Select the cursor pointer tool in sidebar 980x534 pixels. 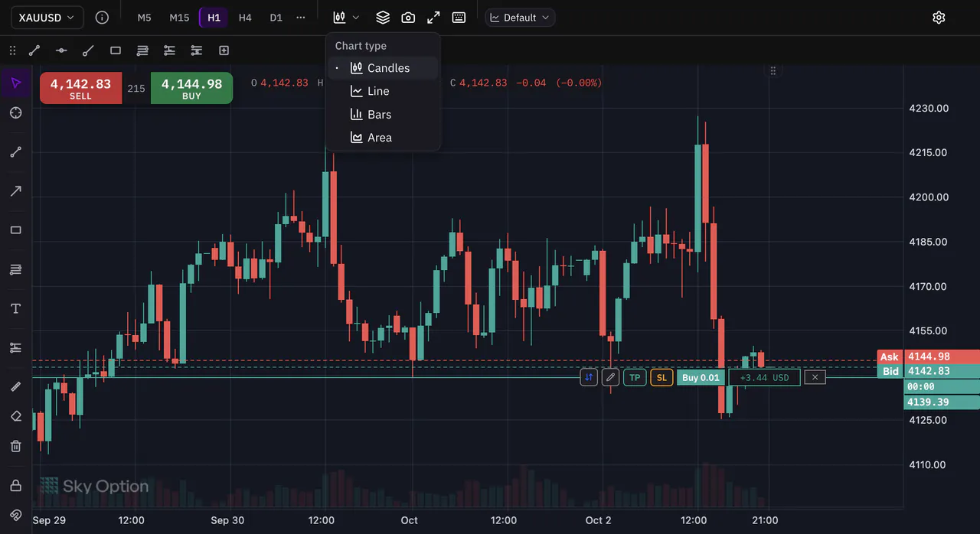coord(15,83)
